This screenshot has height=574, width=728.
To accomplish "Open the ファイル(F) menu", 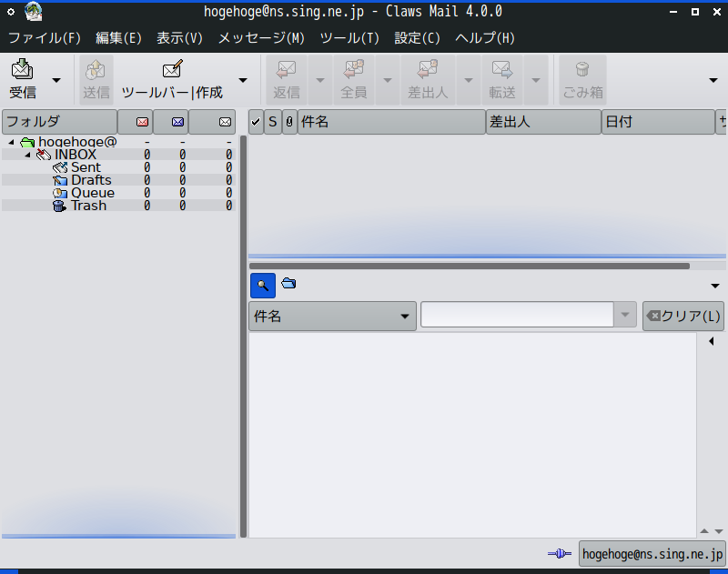I will click(45, 38).
